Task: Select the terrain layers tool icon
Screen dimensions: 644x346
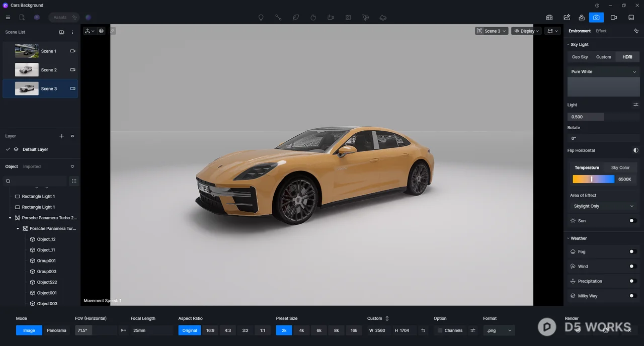Action: pyautogui.click(x=383, y=17)
